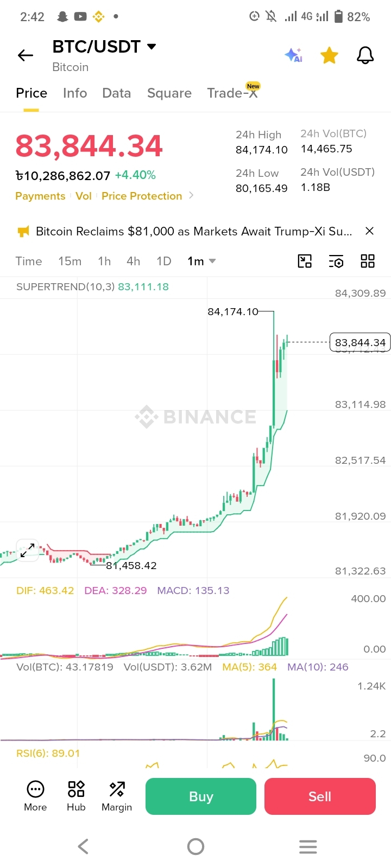Tap the back arrow icon
Viewport: 391px width, 868px height.
tap(26, 55)
